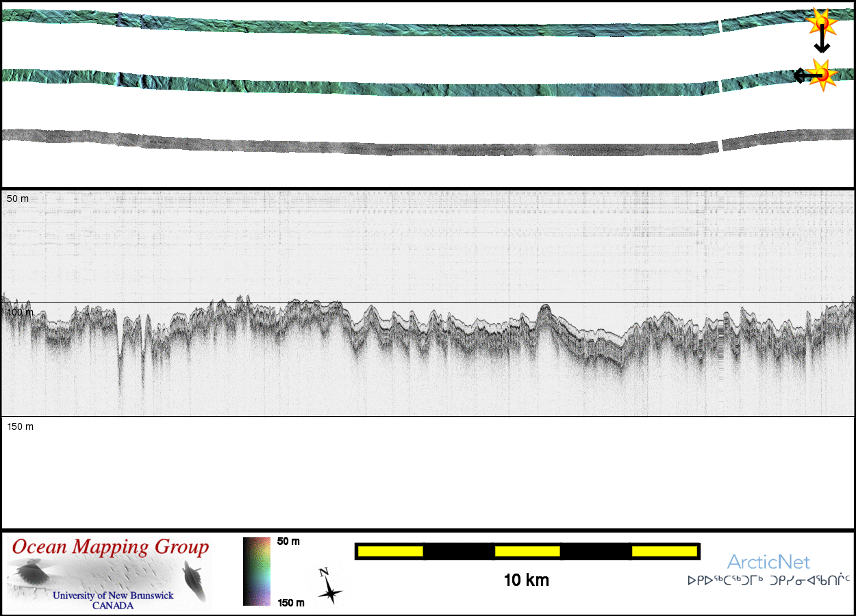Screen dimensions: 856x616
Task: Click the depth color legend swatch
Action: tap(257, 572)
